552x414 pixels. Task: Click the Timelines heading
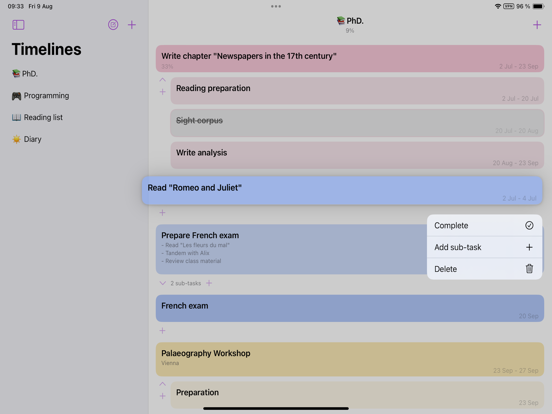(x=46, y=49)
